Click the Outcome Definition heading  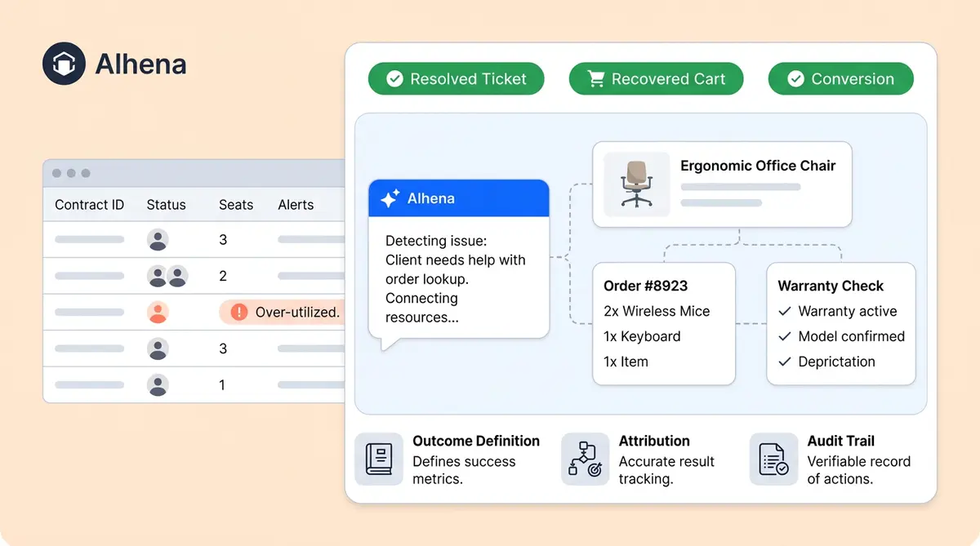(476, 441)
